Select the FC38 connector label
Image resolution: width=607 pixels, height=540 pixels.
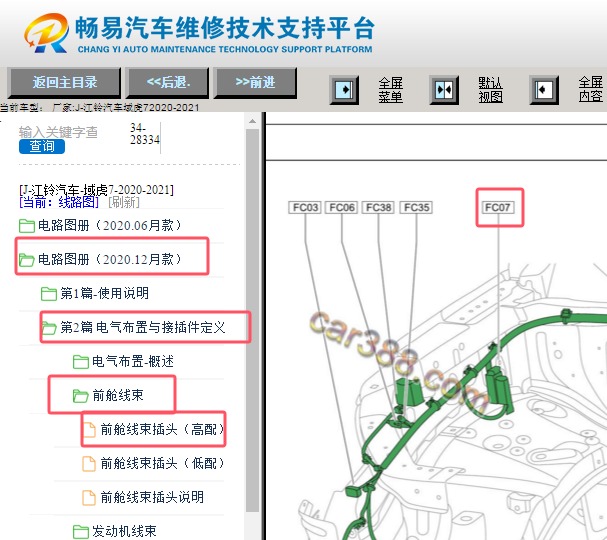coord(378,207)
